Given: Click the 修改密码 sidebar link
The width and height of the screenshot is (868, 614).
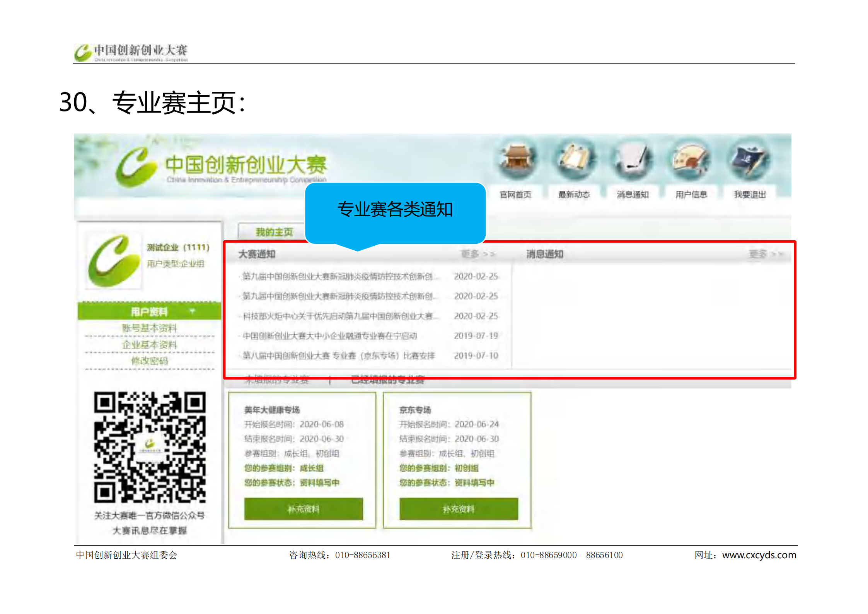Looking at the screenshot, I should point(150,361).
